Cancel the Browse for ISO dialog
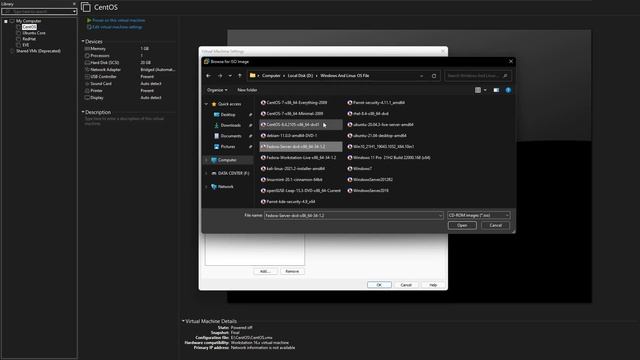This screenshot has width=640, height=360. tap(496, 226)
